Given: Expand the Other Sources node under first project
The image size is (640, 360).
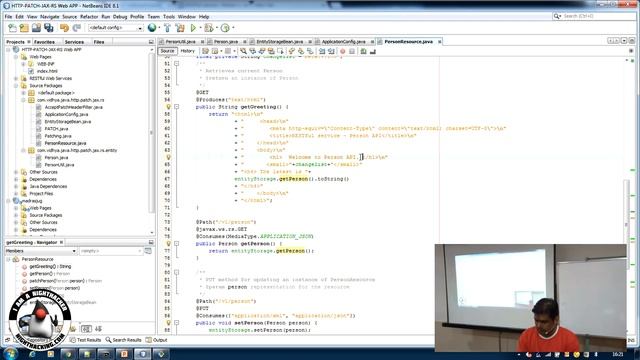Looking at the screenshot, I should point(16,172).
